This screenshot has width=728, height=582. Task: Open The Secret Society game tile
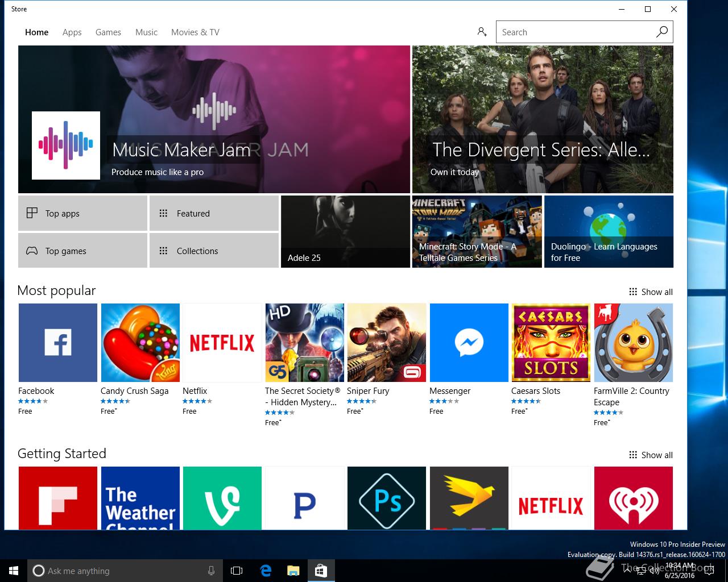point(305,343)
